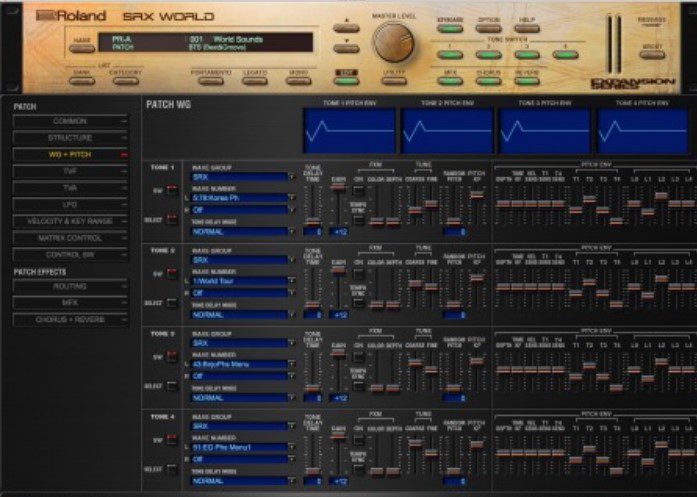Toggle Tone 1 Tempo Sync switch
This screenshot has height=497, width=697.
pyautogui.click(x=358, y=220)
